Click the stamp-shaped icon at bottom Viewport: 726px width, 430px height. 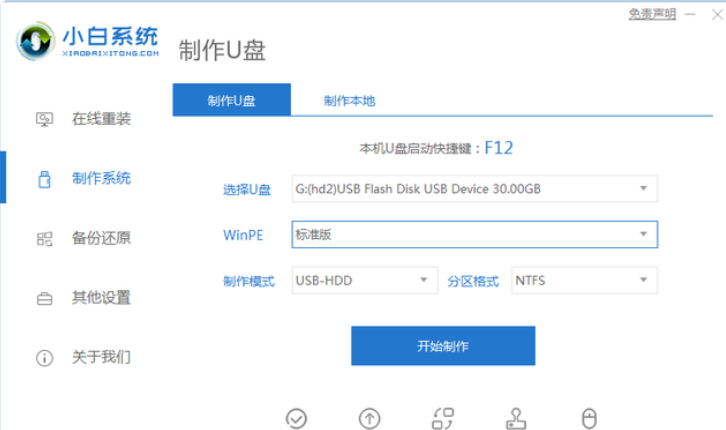point(516,418)
